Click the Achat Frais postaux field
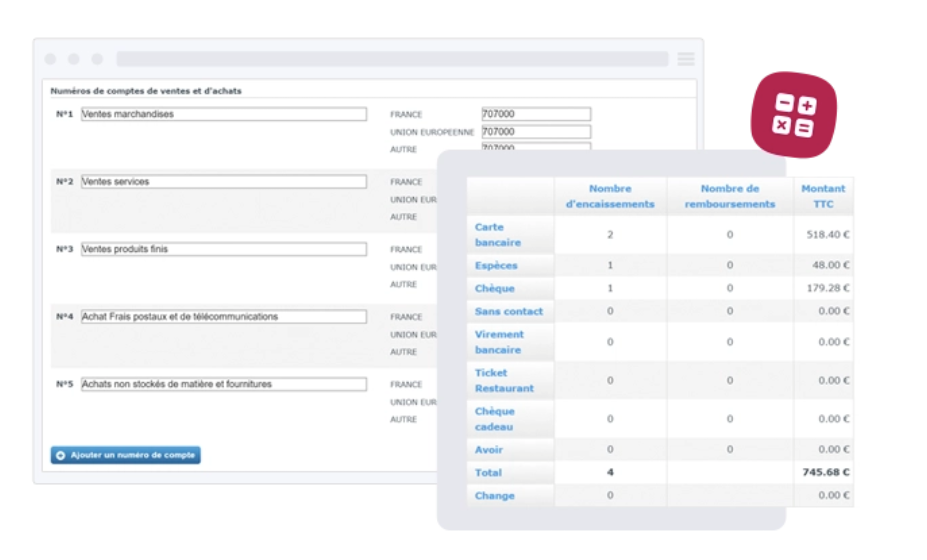The height and width of the screenshot is (560, 927). (x=223, y=316)
